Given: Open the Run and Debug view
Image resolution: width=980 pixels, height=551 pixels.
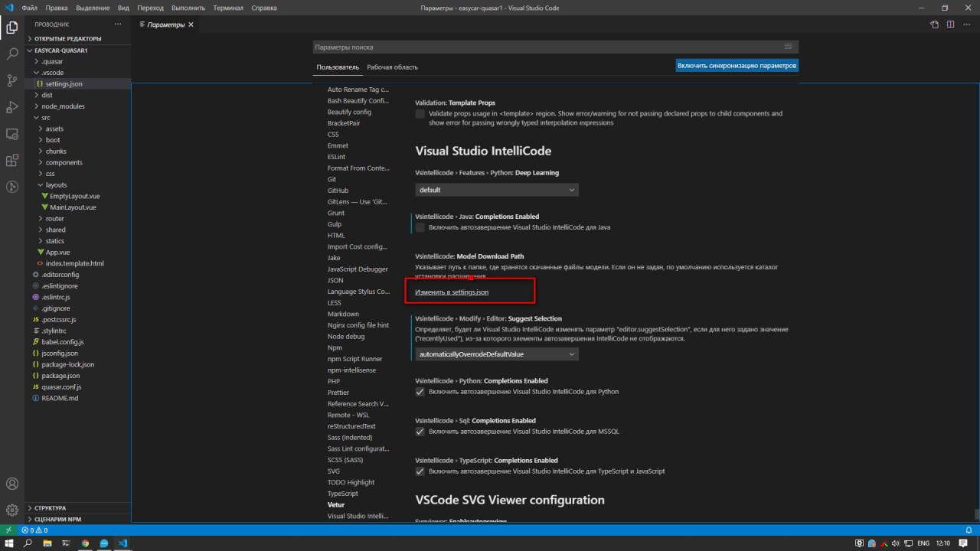Looking at the screenshot, I should coord(12,107).
